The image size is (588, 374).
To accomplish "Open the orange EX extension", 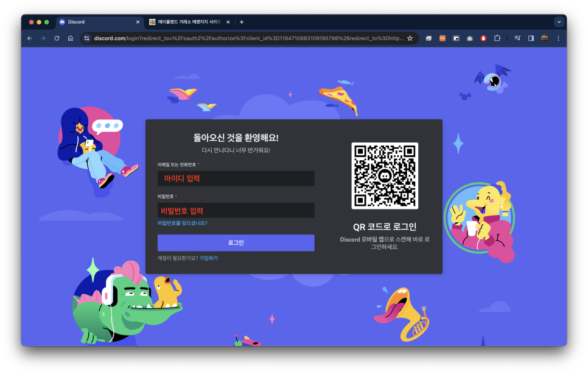I will (443, 38).
